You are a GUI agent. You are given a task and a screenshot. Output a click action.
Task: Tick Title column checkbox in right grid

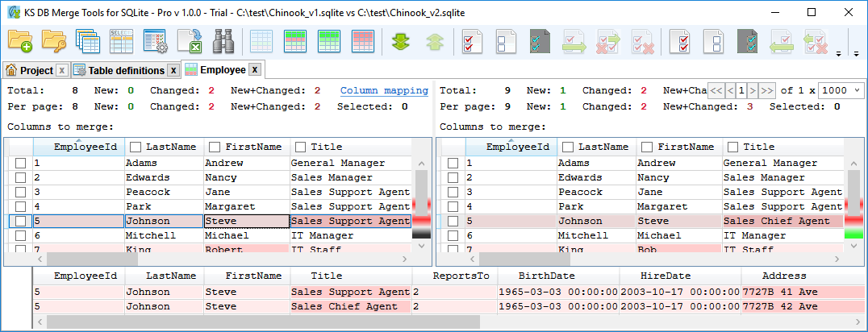(x=732, y=147)
